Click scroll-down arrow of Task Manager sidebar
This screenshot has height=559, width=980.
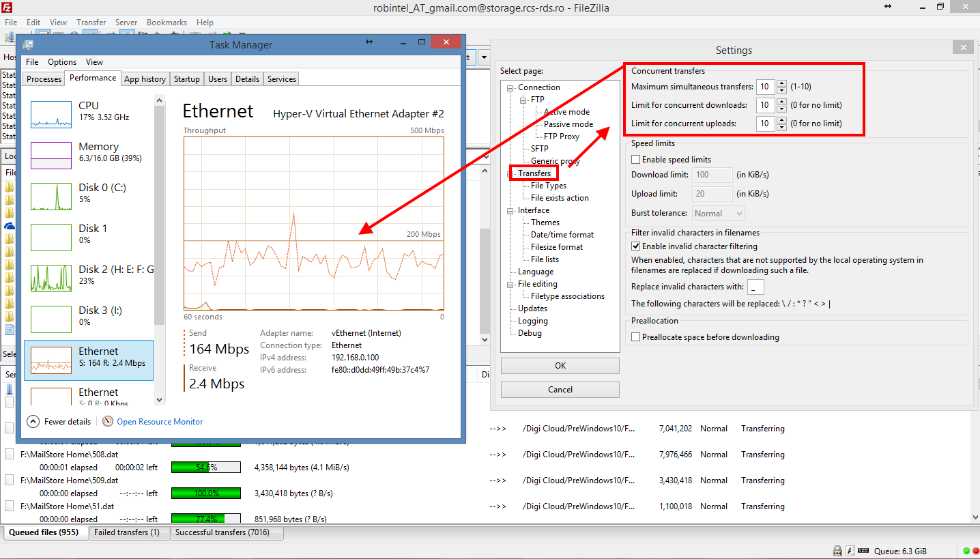pos(160,400)
